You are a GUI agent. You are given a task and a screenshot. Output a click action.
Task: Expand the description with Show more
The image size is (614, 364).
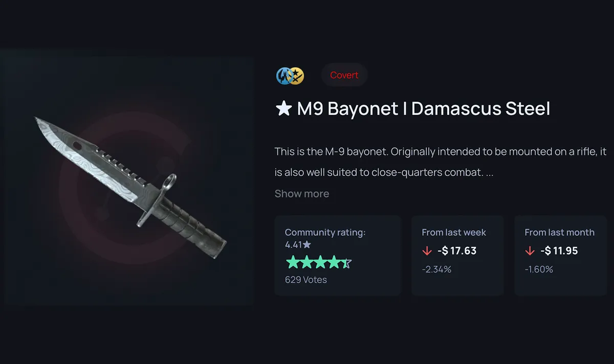(302, 194)
